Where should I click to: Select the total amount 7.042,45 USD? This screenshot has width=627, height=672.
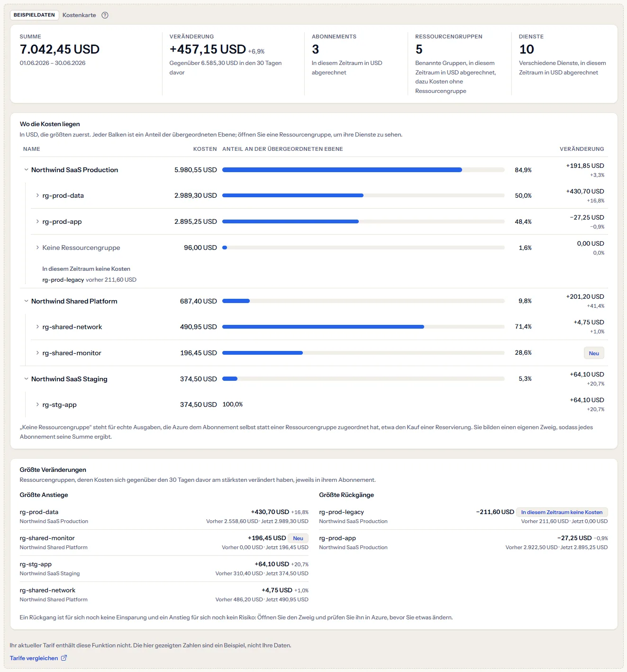60,49
